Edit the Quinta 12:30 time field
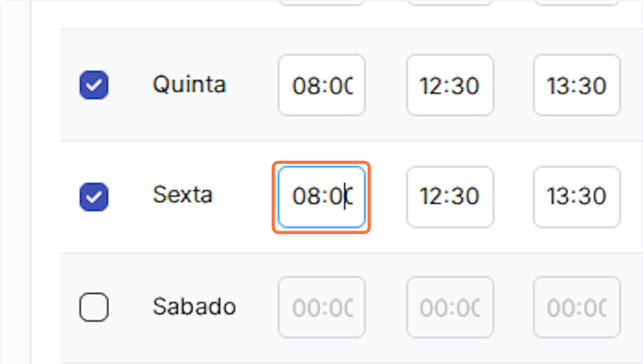The width and height of the screenshot is (643, 364). point(449,86)
